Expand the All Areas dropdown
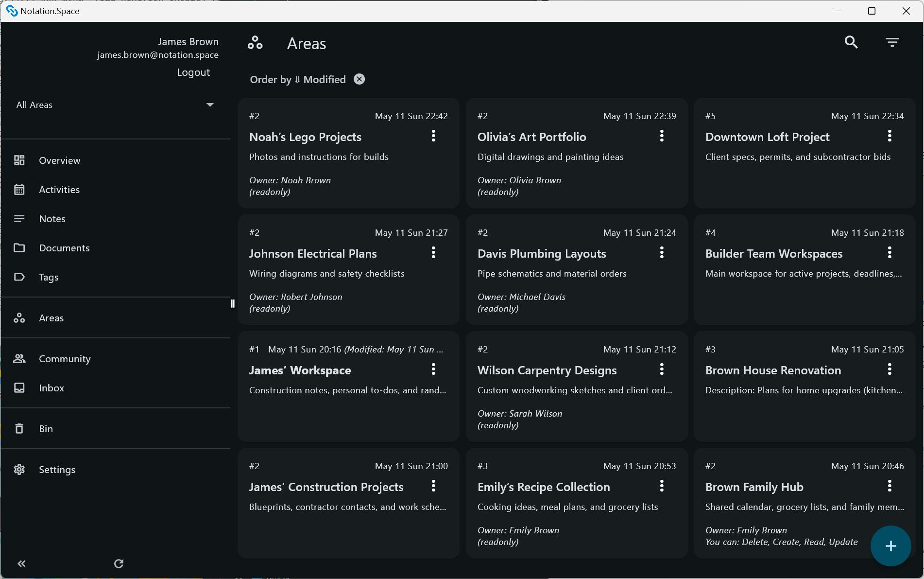924x579 pixels. coord(210,105)
